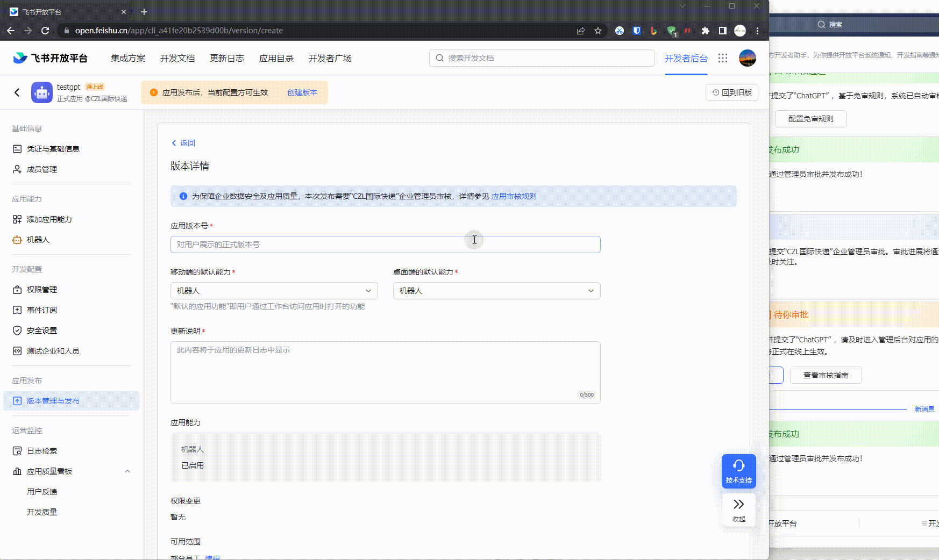Click the Feishu Open Platform logo
The width and height of the screenshot is (939, 560).
50,58
